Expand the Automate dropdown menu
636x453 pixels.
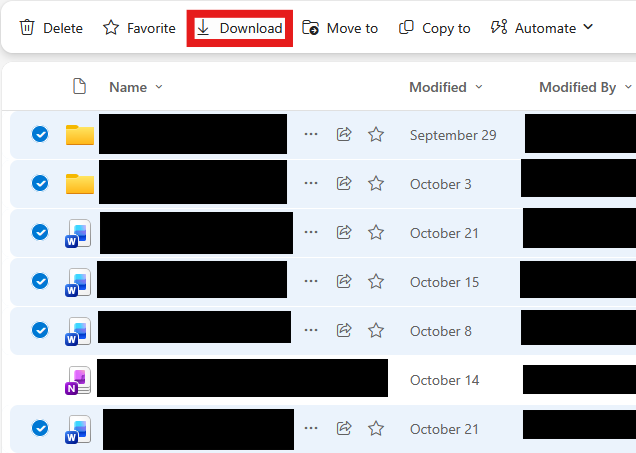[x=541, y=28]
